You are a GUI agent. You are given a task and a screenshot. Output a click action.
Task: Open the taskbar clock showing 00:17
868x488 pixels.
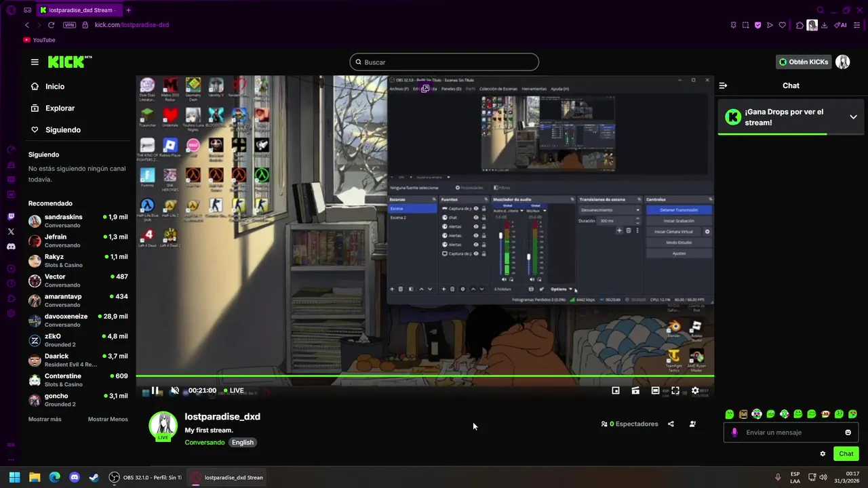847,477
